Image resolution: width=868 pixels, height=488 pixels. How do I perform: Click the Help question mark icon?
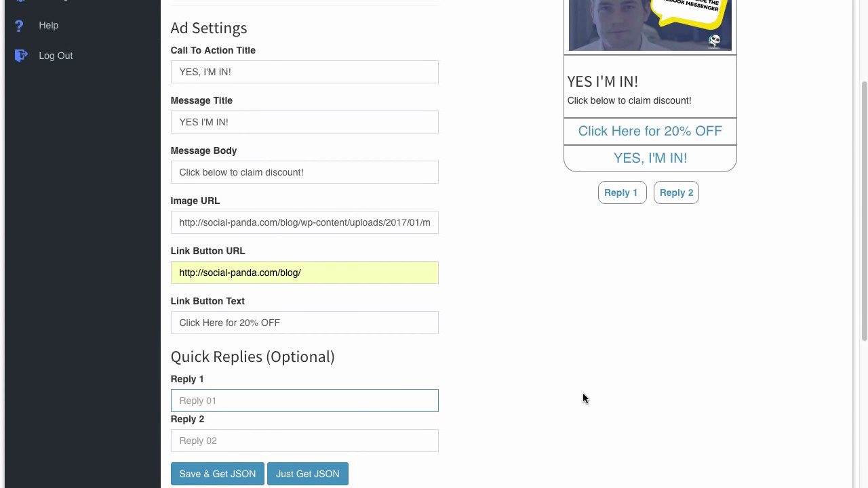coord(19,26)
